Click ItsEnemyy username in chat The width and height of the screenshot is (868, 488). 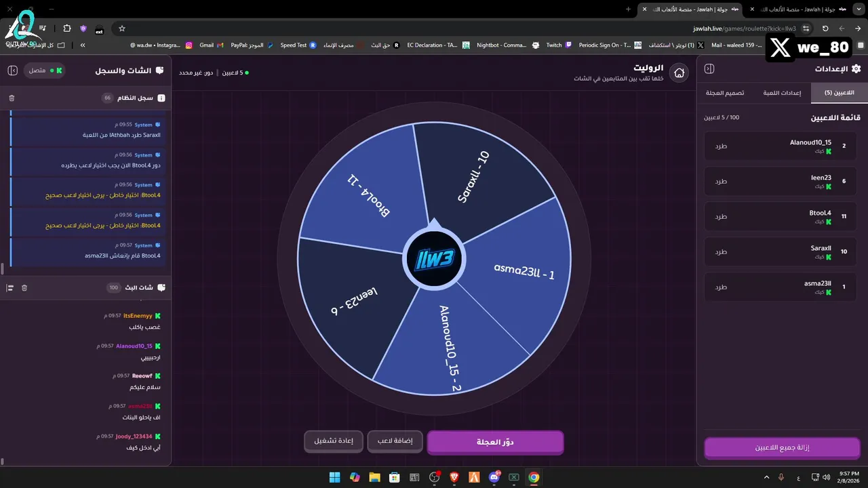pyautogui.click(x=138, y=316)
